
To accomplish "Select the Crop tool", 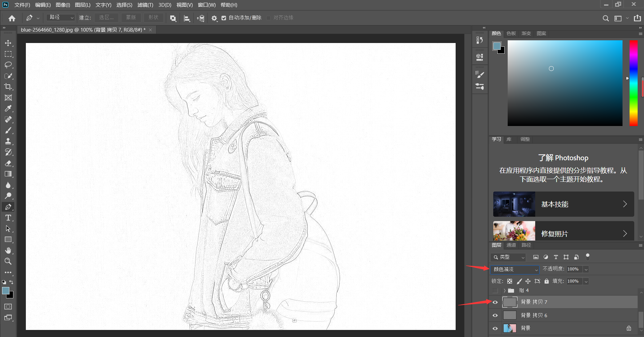I will pyautogui.click(x=8, y=87).
